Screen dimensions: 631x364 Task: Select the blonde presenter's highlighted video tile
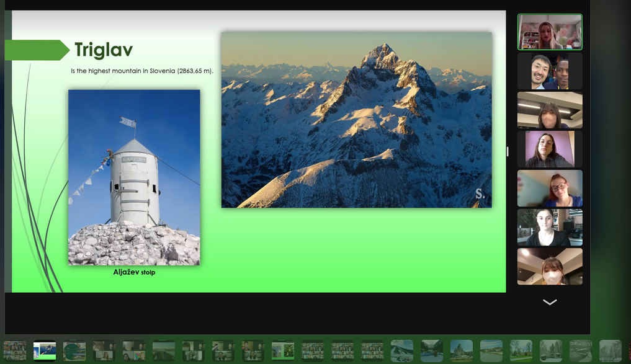click(x=550, y=32)
